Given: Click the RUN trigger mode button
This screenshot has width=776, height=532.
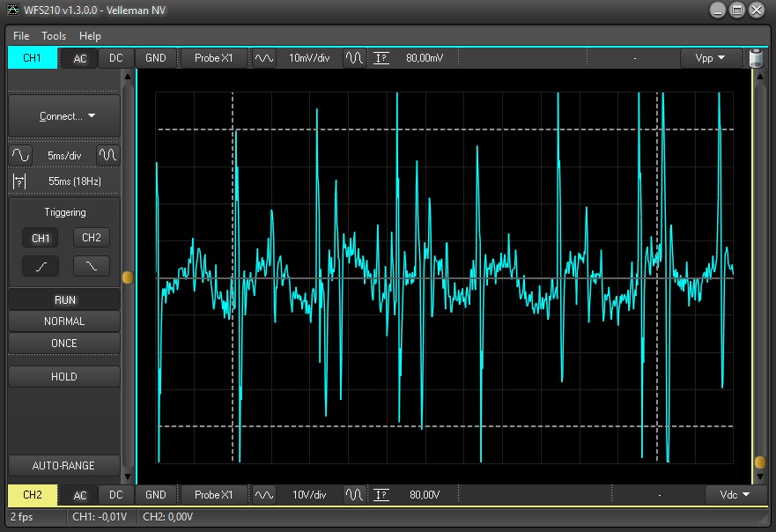Looking at the screenshot, I should point(64,299).
